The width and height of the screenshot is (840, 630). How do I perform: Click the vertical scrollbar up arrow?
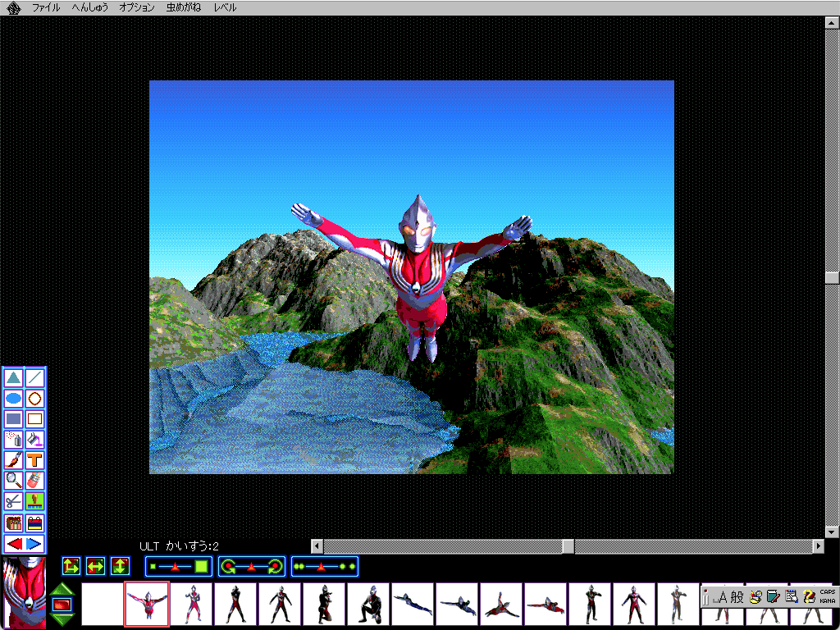832,22
